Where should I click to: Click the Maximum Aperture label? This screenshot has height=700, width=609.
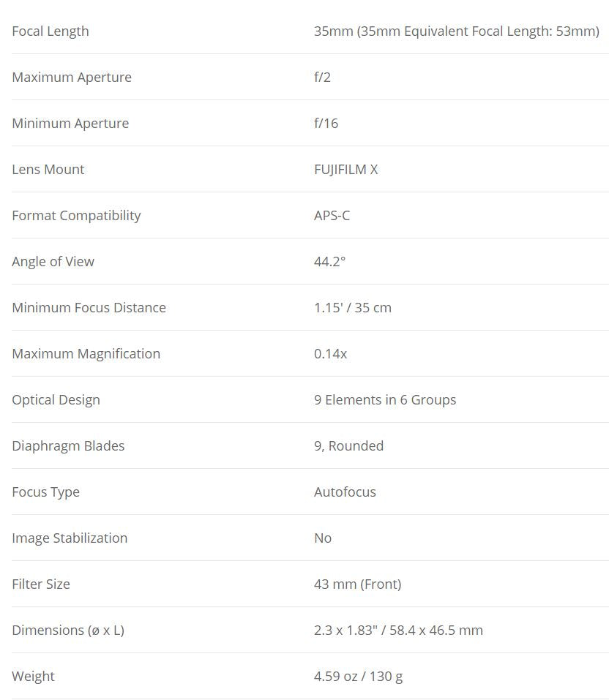(72, 78)
